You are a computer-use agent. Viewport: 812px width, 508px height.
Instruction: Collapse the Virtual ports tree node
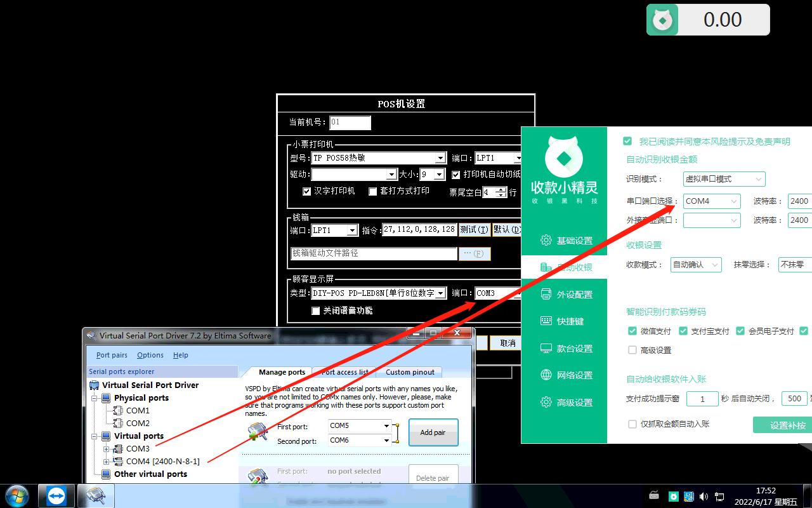[x=95, y=436]
